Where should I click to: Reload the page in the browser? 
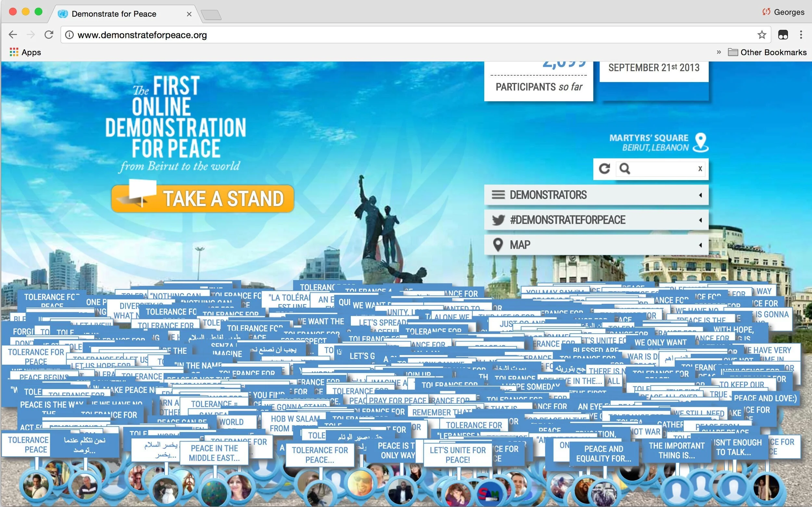point(49,35)
